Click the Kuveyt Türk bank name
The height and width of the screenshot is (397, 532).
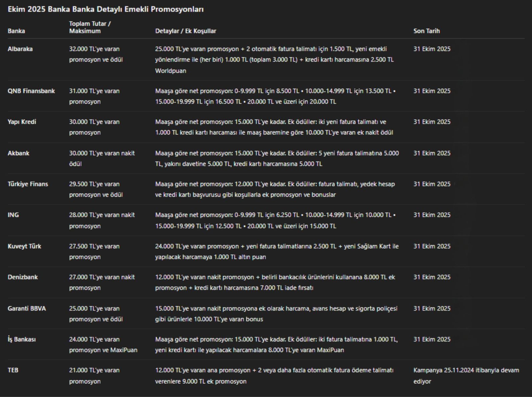click(x=24, y=246)
